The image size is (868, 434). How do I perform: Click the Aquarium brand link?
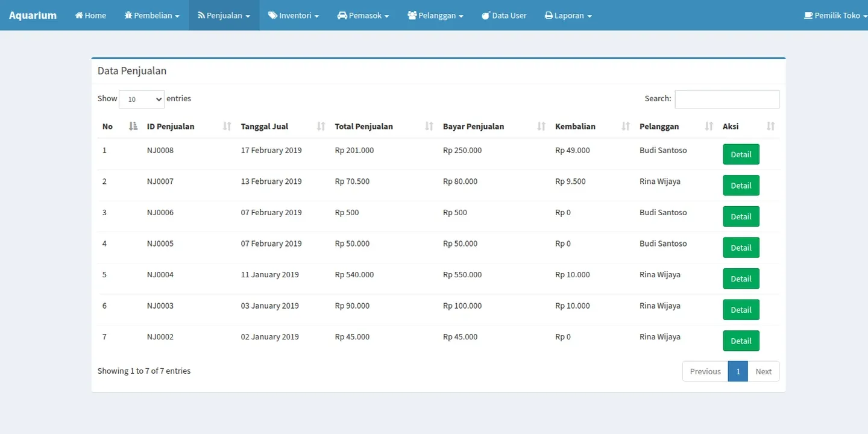[x=33, y=15]
